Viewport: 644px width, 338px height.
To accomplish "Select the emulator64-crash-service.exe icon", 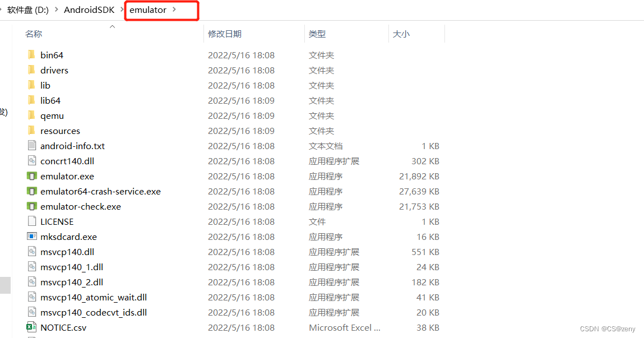I will [31, 191].
